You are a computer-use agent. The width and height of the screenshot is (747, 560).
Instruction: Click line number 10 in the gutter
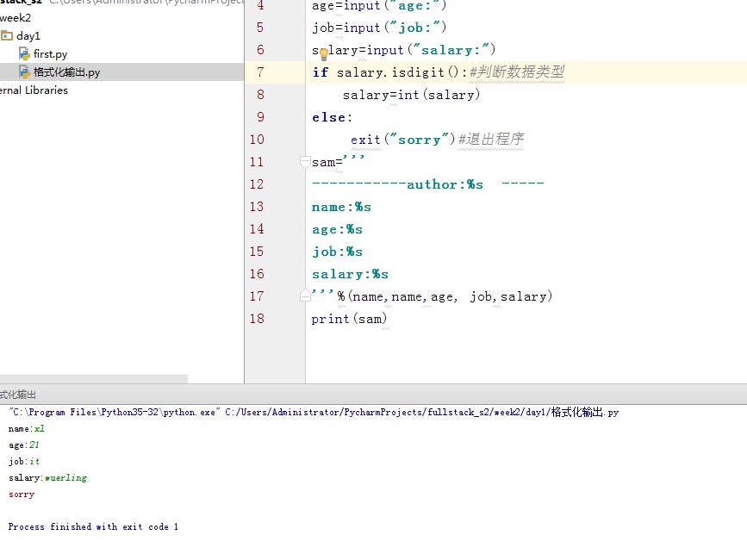click(x=257, y=140)
